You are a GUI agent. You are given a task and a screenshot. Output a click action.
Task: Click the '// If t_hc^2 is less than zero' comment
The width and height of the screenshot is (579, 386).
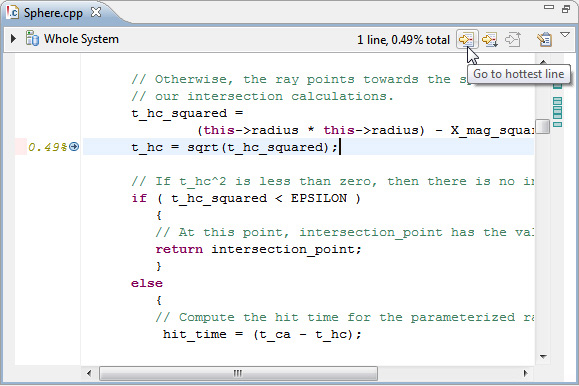[x=332, y=181]
